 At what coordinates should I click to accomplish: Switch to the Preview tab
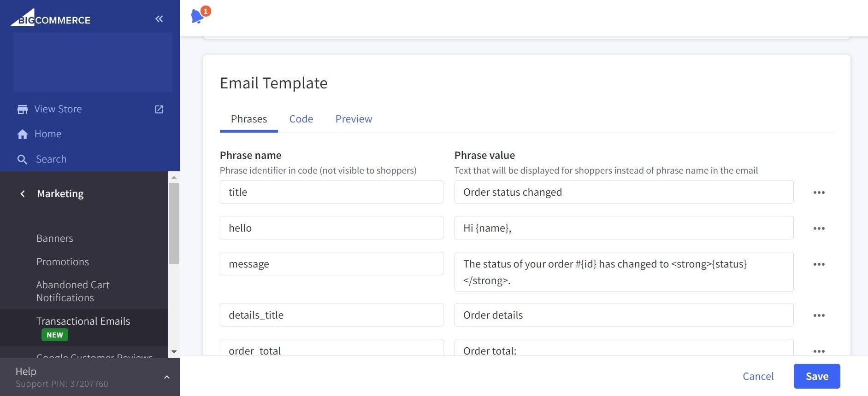(354, 119)
